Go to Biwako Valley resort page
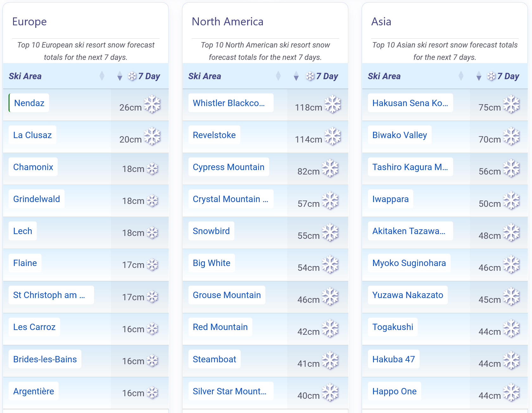This screenshot has height=413, width=532. 399,135
